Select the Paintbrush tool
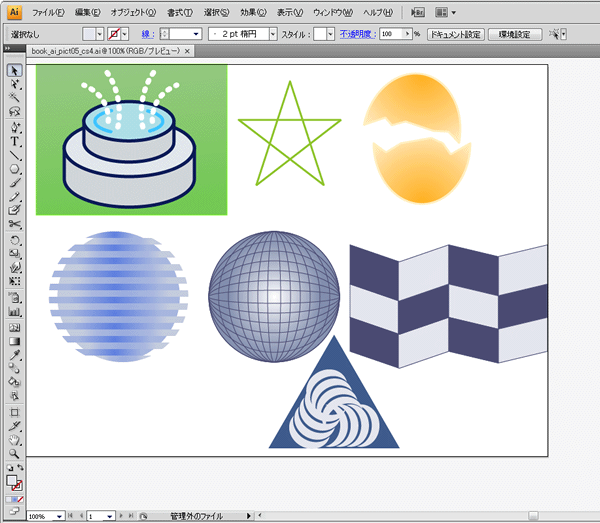This screenshot has width=600, height=523. 15,182
